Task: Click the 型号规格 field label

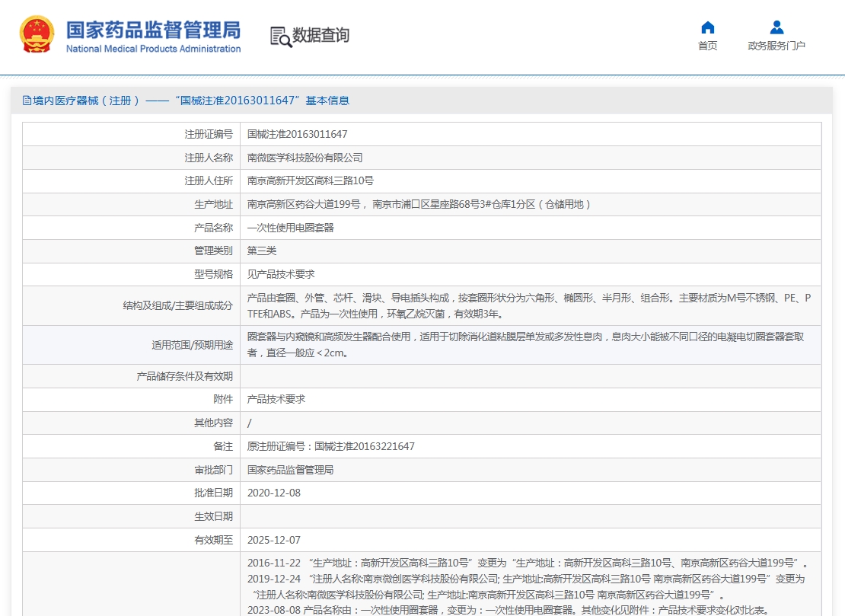Action: [213, 274]
